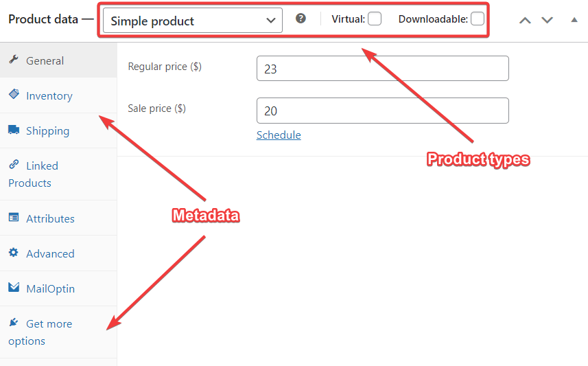This screenshot has height=366, width=588.
Task: Click the MailOptin envelope icon
Action: tap(14, 287)
